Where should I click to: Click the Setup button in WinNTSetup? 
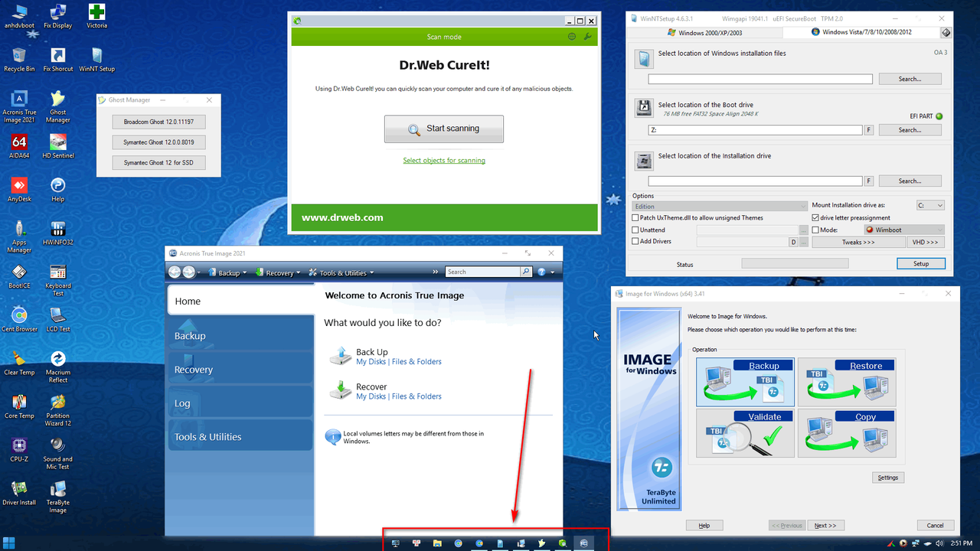(x=921, y=263)
